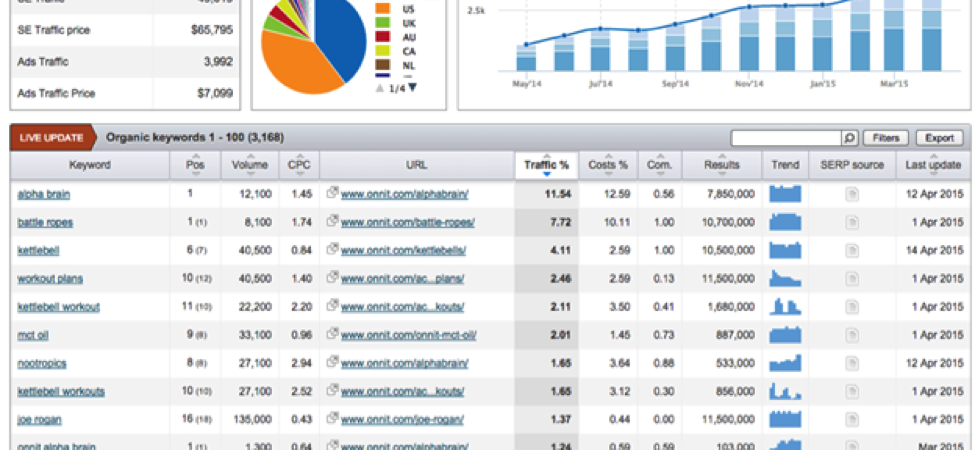Sort table by Com. column
Image resolution: width=975 pixels, height=450 pixels.
click(x=660, y=165)
